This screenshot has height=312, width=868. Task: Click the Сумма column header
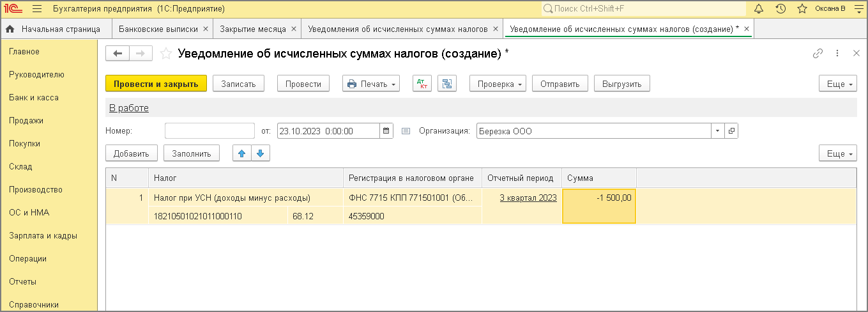599,178
